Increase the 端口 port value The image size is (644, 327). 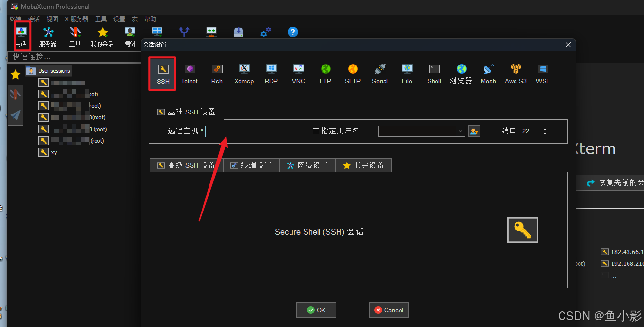point(545,129)
